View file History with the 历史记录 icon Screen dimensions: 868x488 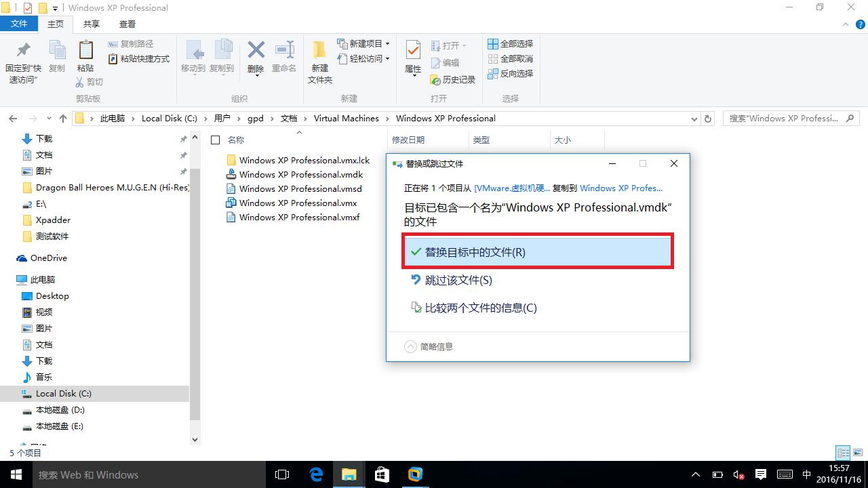451,79
